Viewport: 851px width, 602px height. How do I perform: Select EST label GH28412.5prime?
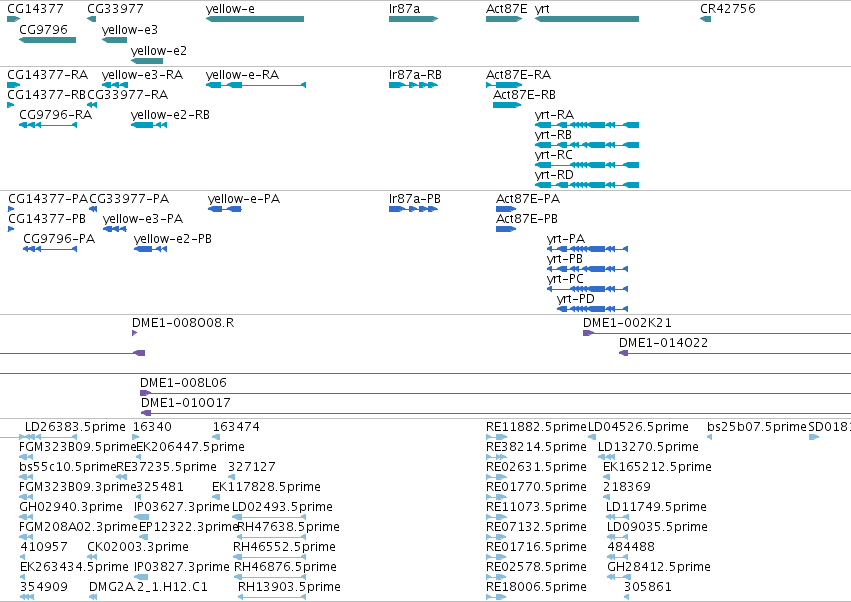point(659,567)
